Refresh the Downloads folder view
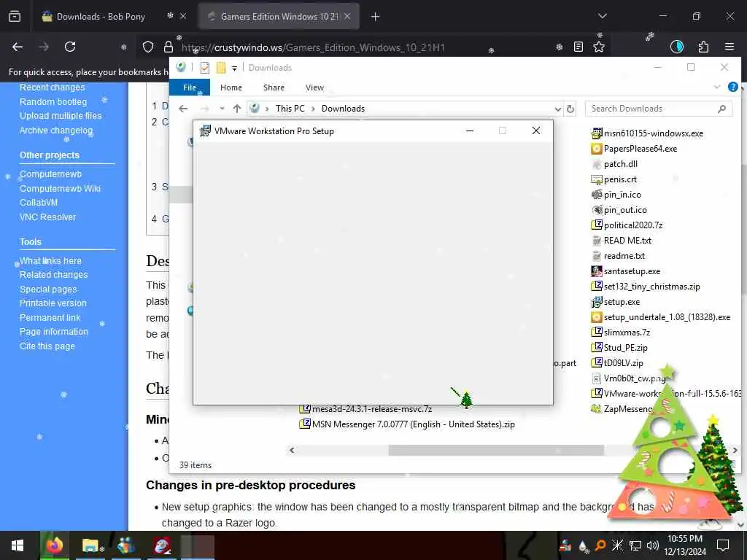Image resolution: width=747 pixels, height=560 pixels. [570, 109]
